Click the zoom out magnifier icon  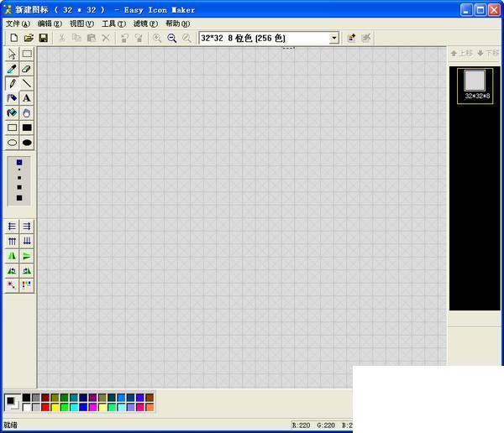[x=172, y=38]
